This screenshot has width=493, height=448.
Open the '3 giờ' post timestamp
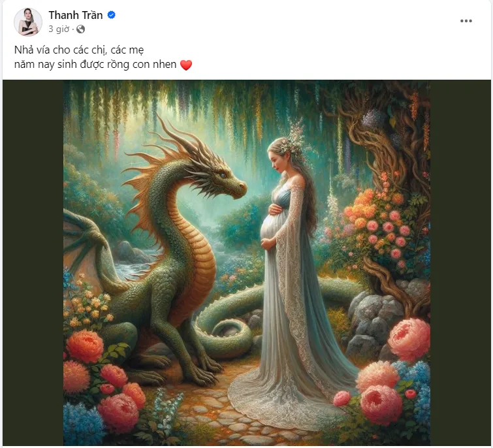[x=59, y=29]
